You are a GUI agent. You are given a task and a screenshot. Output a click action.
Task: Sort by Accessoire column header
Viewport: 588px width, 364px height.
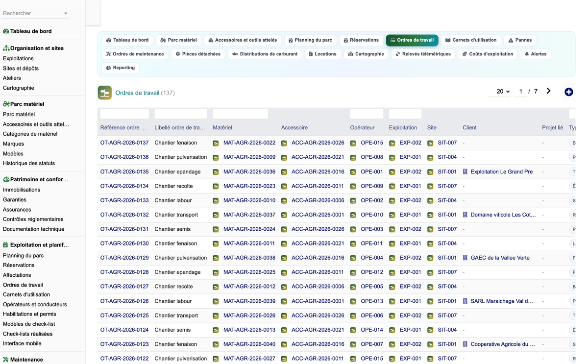[294, 128]
